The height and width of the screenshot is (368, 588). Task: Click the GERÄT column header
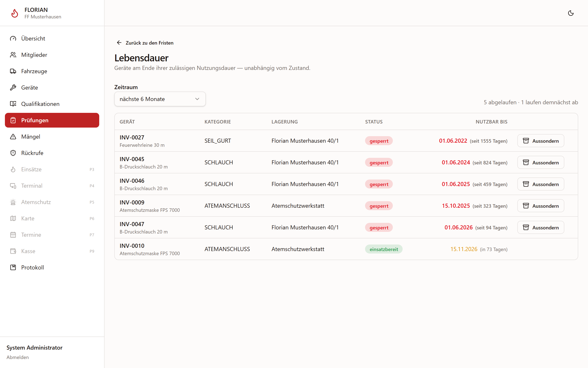pos(127,122)
